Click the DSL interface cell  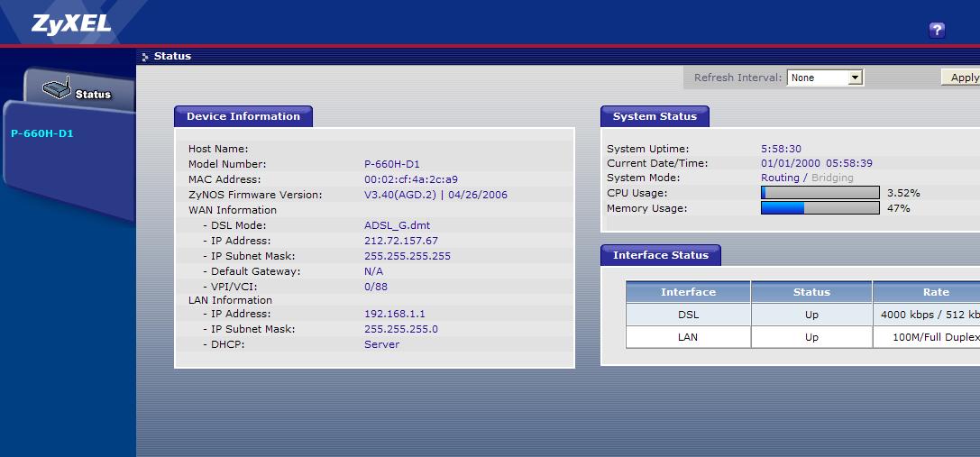click(x=688, y=315)
